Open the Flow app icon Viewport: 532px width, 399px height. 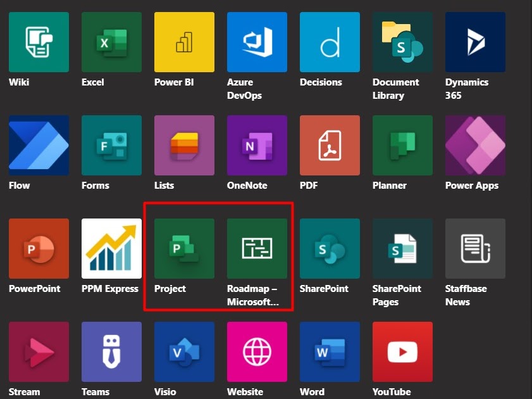coord(39,145)
